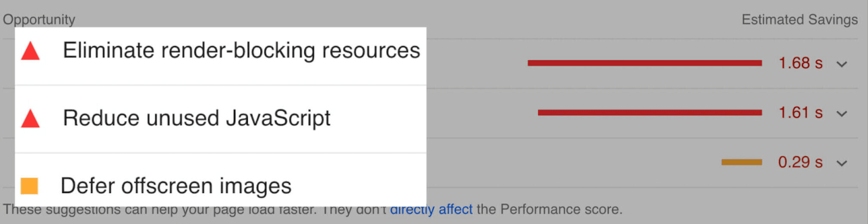This screenshot has height=224, width=868.
Task: Click the short orange 0.29 s savings bar
Action: point(742,162)
